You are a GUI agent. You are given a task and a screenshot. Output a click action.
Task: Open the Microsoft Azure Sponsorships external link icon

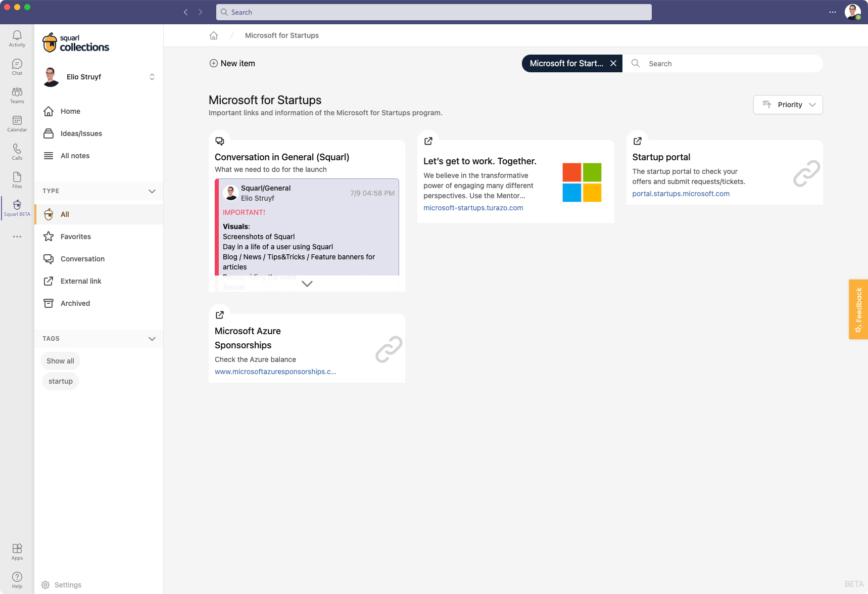220,315
